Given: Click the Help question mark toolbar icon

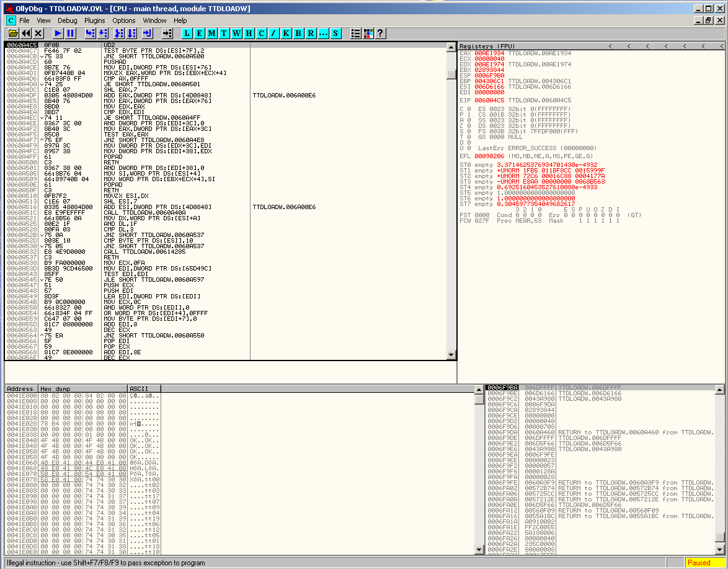Looking at the screenshot, I should point(380,33).
